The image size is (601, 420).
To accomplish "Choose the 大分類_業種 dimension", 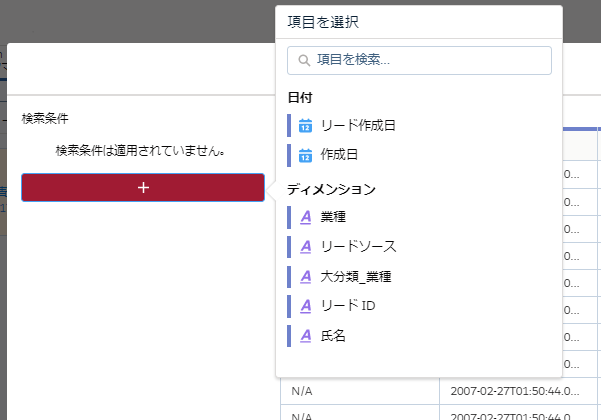I will 355,276.
